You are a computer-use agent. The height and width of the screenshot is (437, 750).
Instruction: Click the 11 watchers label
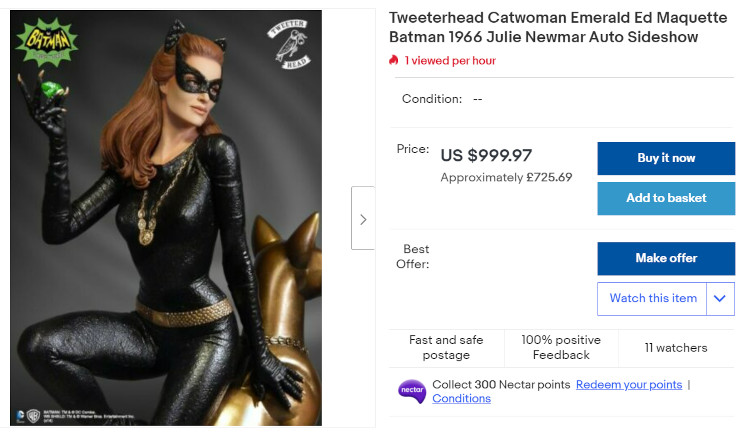point(676,348)
